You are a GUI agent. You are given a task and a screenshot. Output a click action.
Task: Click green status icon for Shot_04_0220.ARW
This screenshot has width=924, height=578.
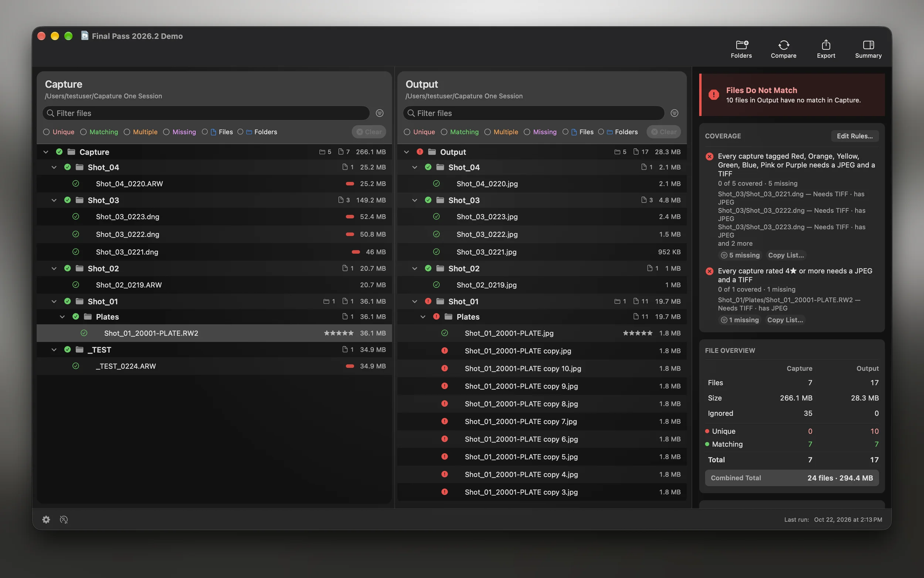[76, 183]
